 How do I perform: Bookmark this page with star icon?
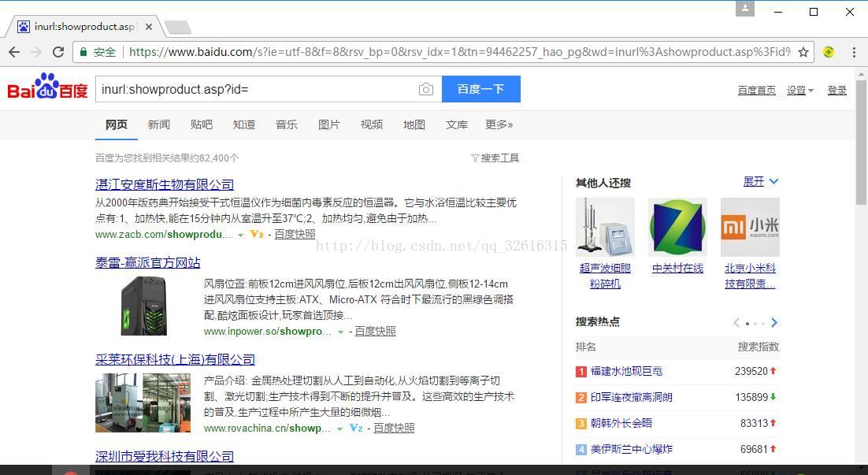pyautogui.click(x=803, y=52)
